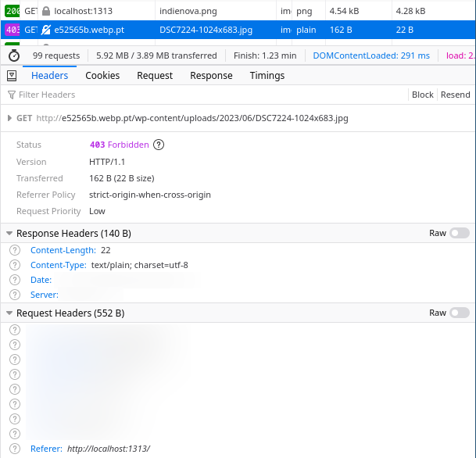This screenshot has width=476, height=458.
Task: Click the Referer header name
Action: [x=46, y=449]
